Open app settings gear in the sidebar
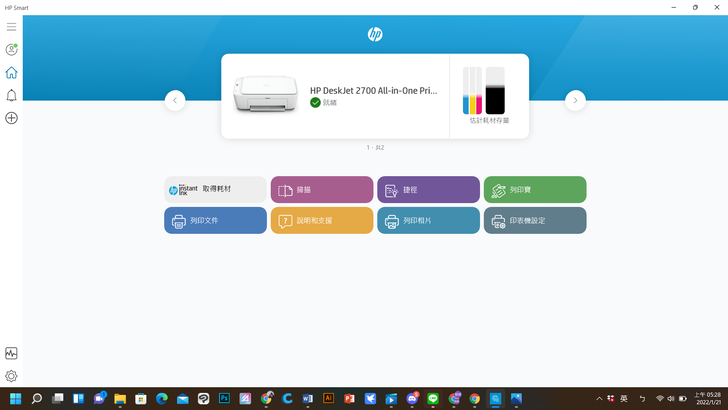 click(12, 376)
